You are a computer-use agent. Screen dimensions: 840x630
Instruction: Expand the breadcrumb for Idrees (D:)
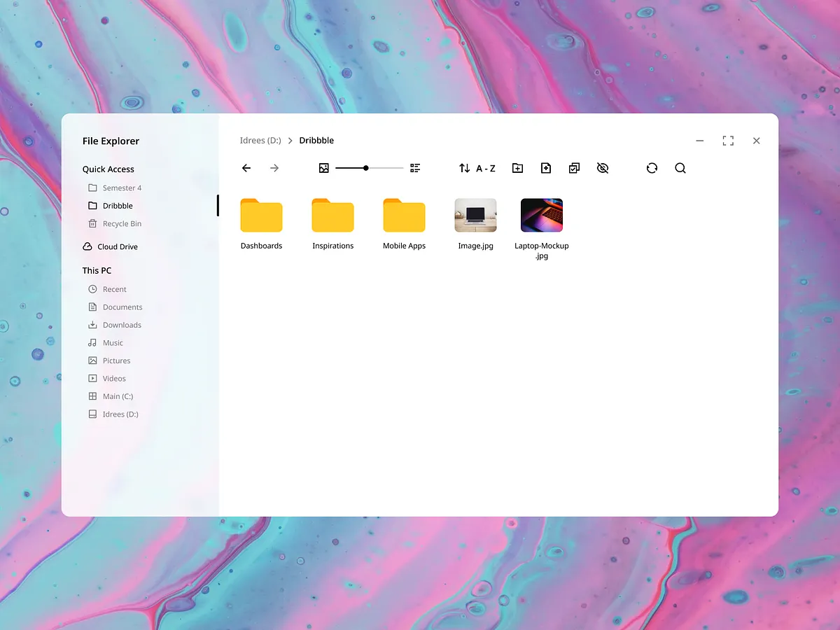tap(260, 140)
